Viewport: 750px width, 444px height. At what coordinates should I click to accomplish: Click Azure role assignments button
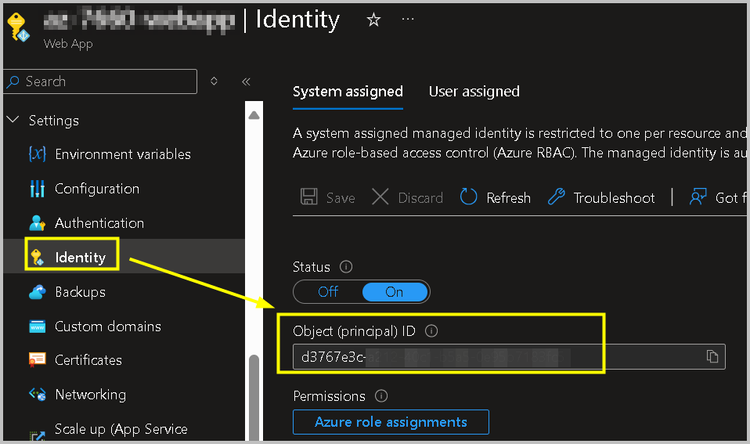(391, 422)
